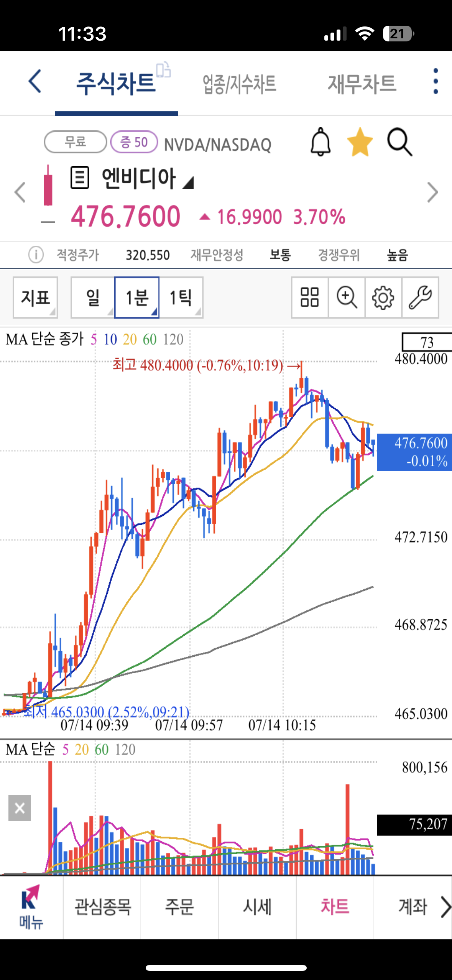Tap the MA 단순 종가 legend title

(44, 339)
